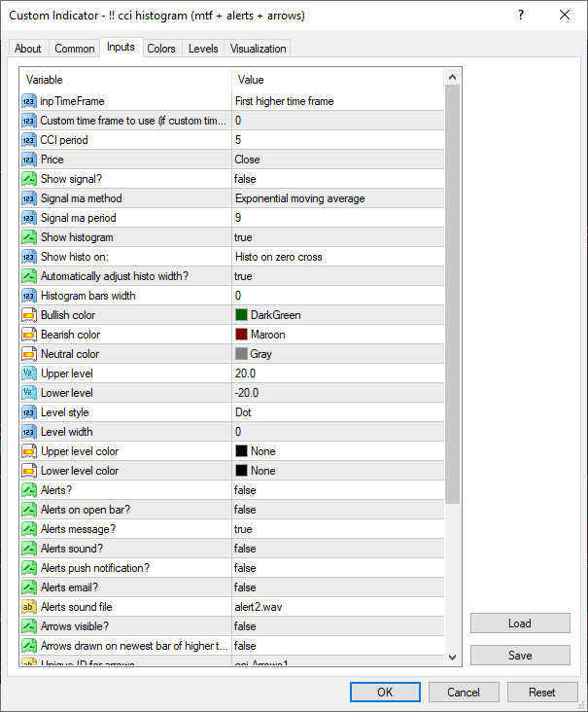The image size is (588, 712).
Task: Click the Help question mark button
Action: [x=521, y=15]
